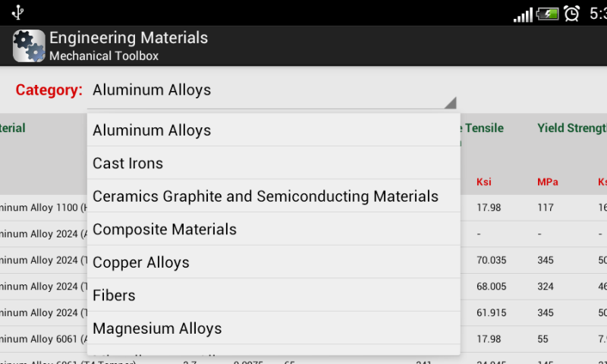Screen dimensions: 607x364
Task: Open the Category dropdown showing Aluminum Alloys
Action: pyautogui.click(x=272, y=90)
